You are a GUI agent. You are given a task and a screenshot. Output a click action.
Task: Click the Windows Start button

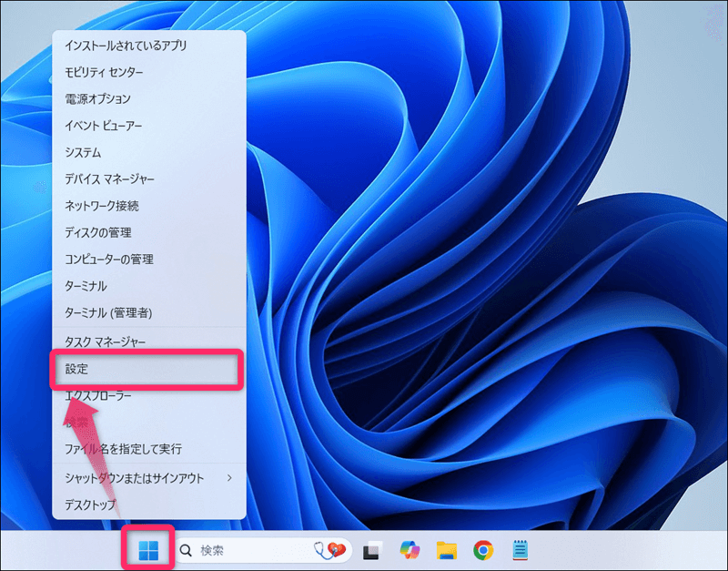148,550
